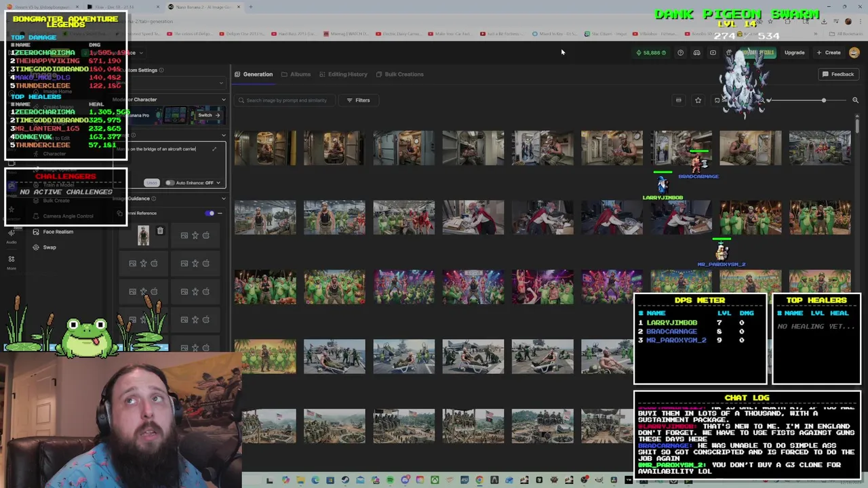This screenshot has width=868, height=488.
Task: Show favorites with the star icon
Action: [x=698, y=100]
